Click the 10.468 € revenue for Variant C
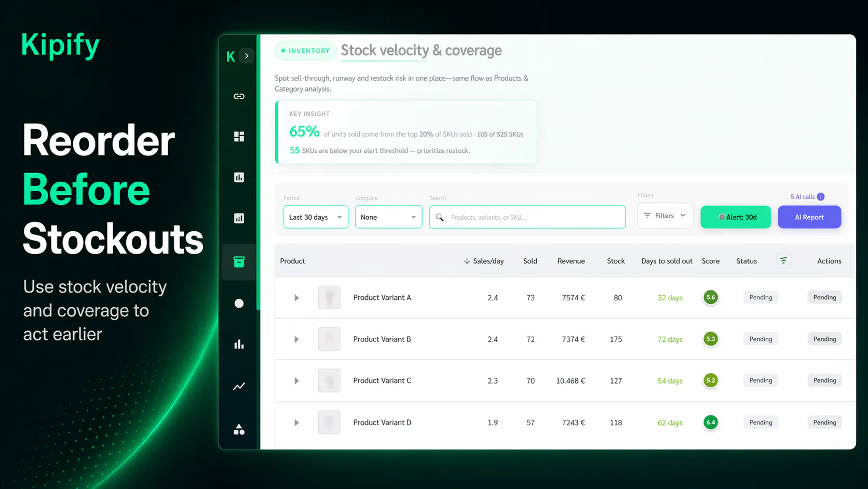The image size is (868, 489). [x=570, y=381]
